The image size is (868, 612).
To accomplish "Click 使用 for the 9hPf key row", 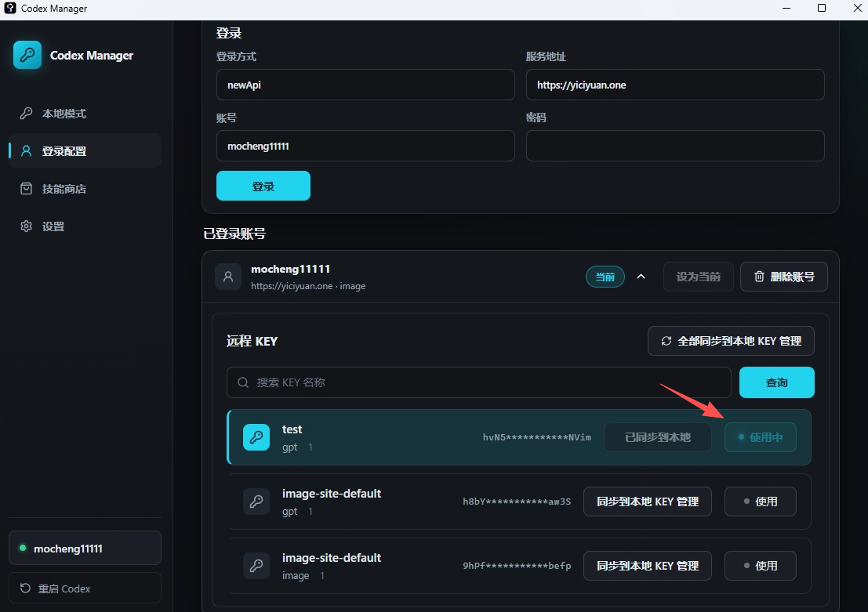I will 761,566.
